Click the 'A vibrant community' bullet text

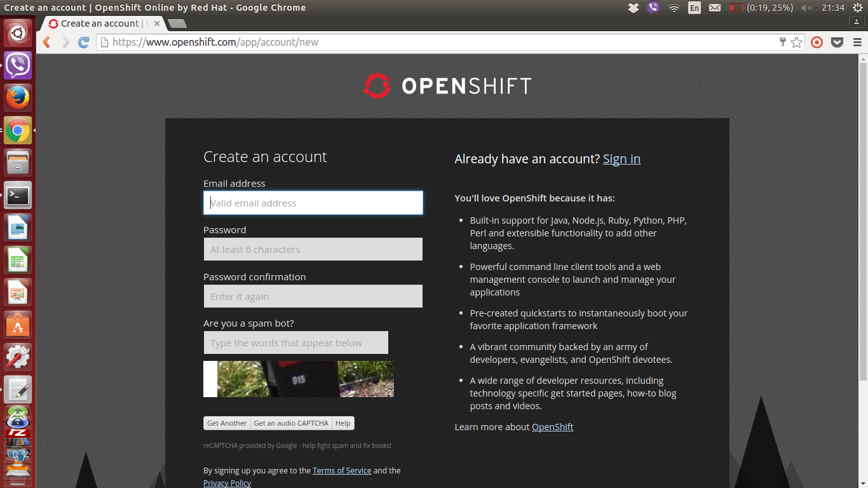pos(571,353)
